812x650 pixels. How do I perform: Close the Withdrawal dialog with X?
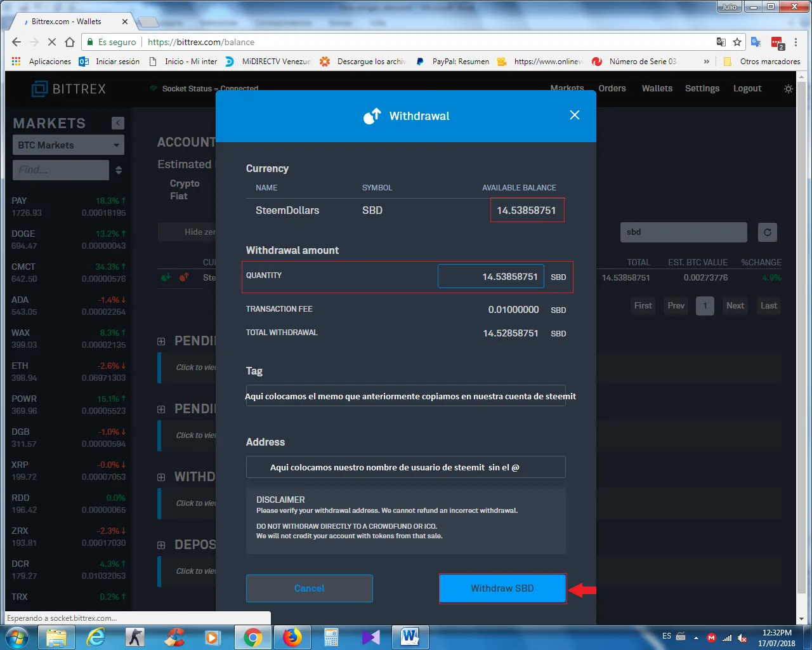pos(575,115)
